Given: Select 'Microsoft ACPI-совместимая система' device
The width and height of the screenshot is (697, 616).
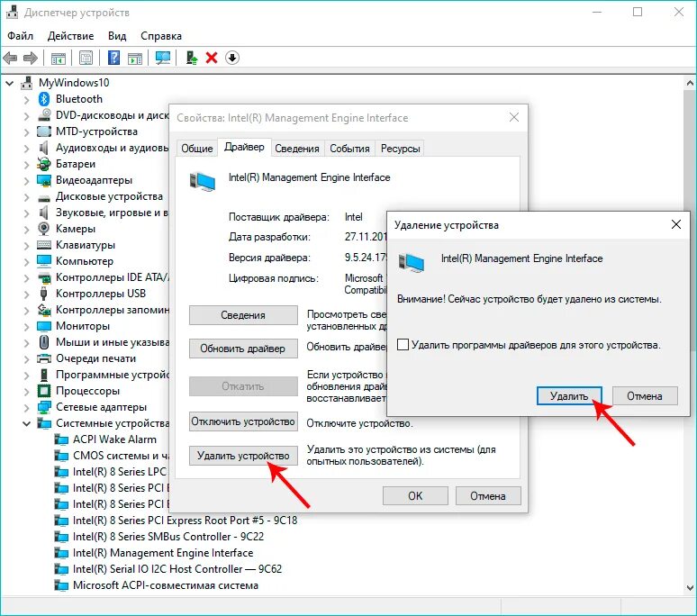Looking at the screenshot, I should click(x=166, y=585).
